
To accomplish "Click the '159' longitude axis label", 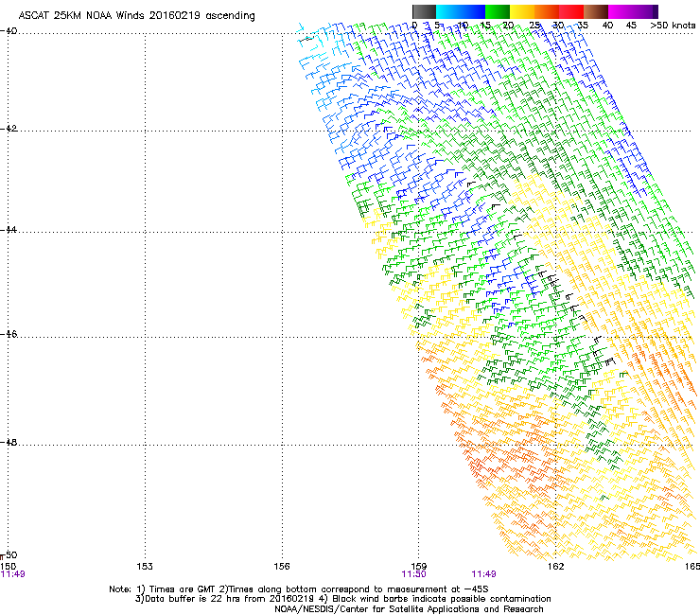I will (419, 567).
